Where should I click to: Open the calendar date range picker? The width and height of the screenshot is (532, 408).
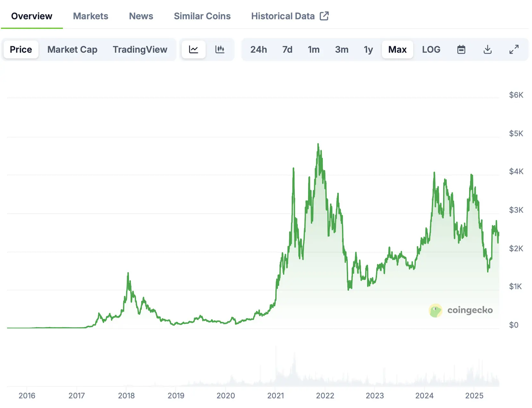tap(461, 49)
